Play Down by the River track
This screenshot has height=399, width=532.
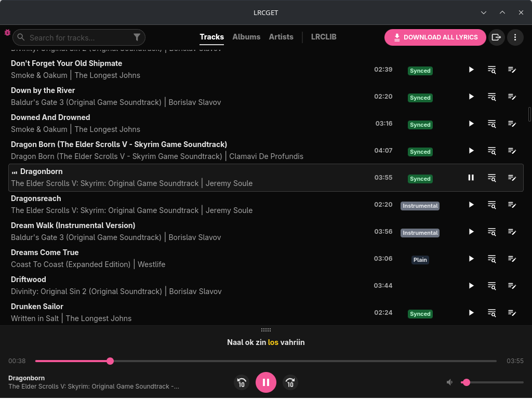(471, 97)
